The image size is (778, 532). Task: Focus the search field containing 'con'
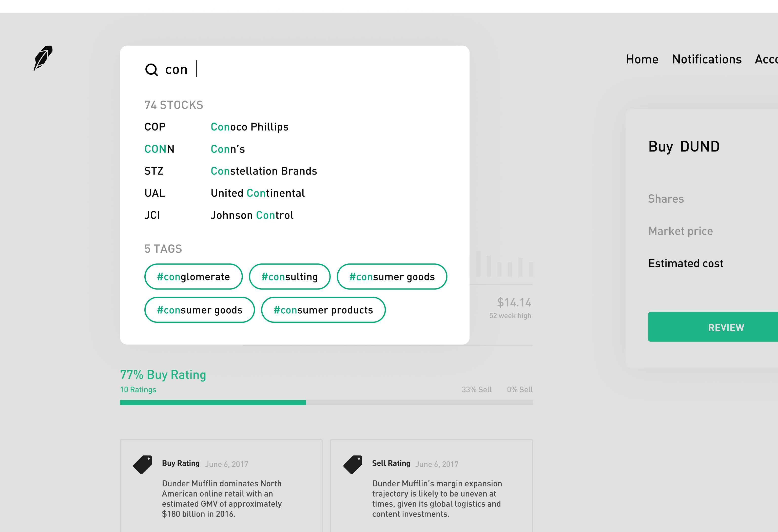click(295, 69)
